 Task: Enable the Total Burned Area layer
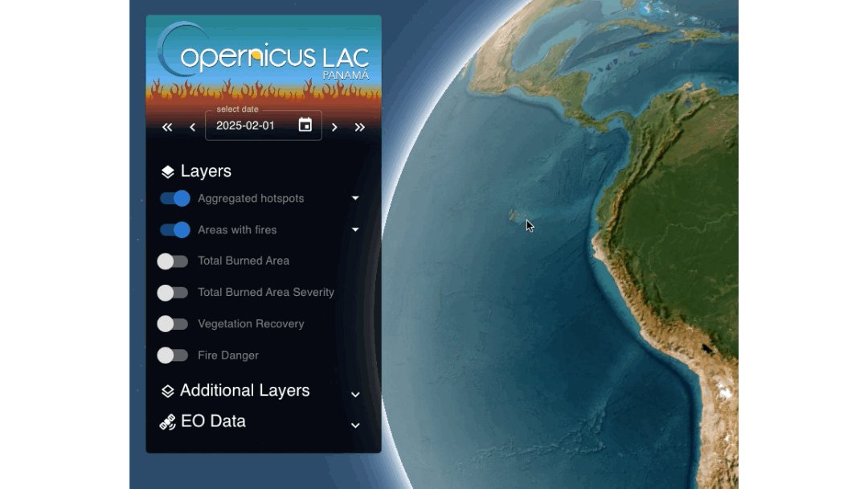[x=173, y=261]
